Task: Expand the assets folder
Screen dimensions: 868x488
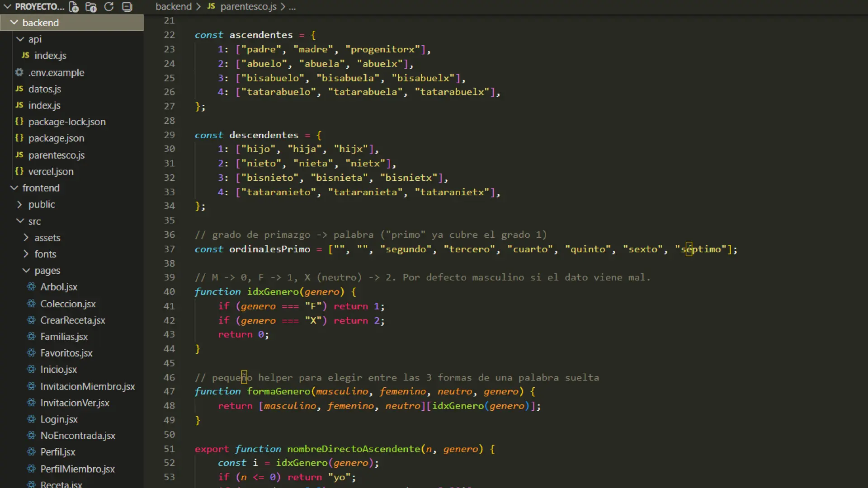Action: (26, 237)
